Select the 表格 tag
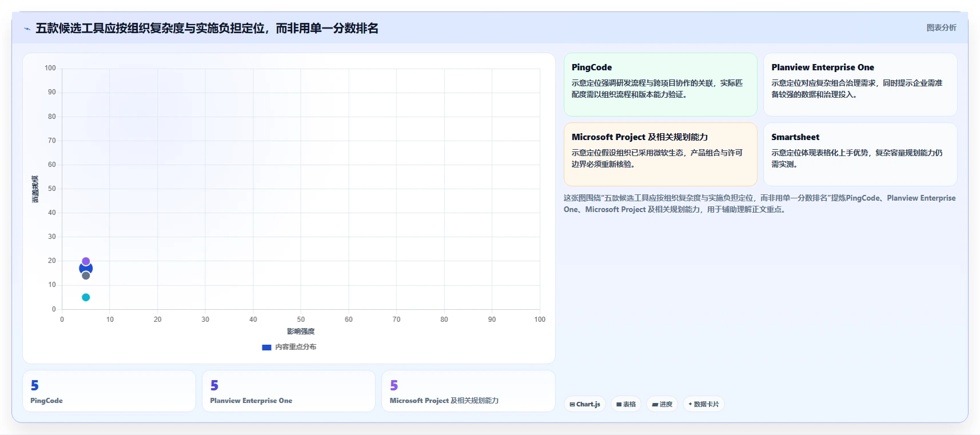The width and height of the screenshot is (980, 435). pos(626,404)
